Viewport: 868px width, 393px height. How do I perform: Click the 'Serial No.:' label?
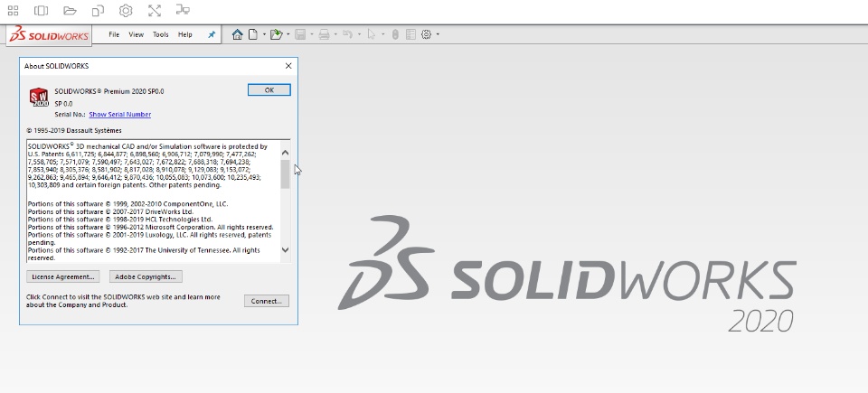point(70,115)
